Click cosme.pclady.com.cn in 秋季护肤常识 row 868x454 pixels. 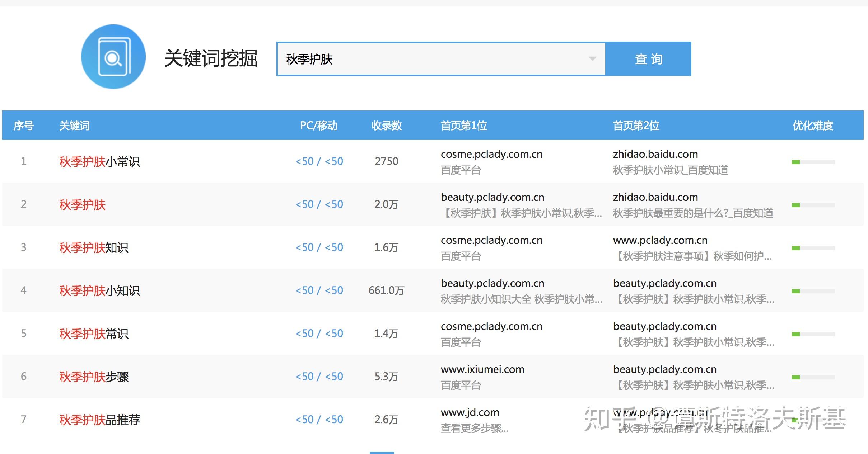coord(491,326)
